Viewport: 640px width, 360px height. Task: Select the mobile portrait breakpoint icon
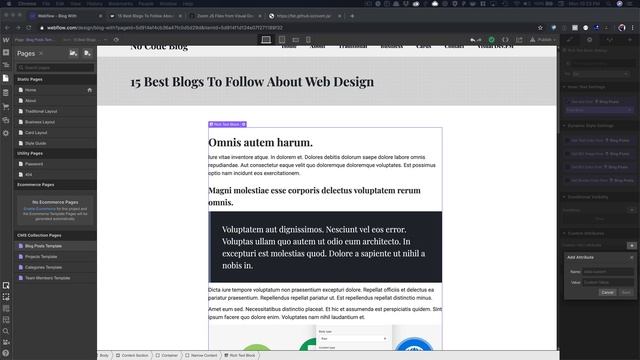pos(309,40)
